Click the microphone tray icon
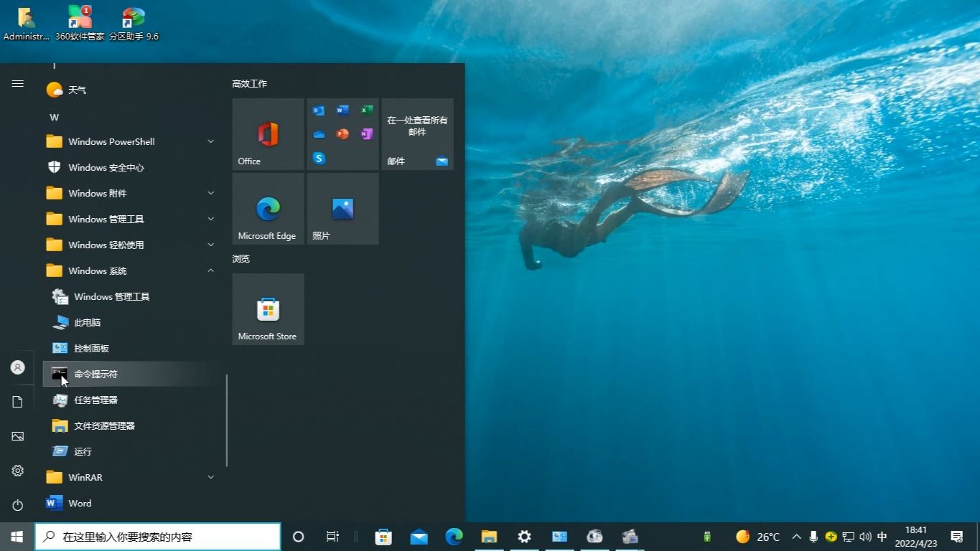 [x=813, y=537]
